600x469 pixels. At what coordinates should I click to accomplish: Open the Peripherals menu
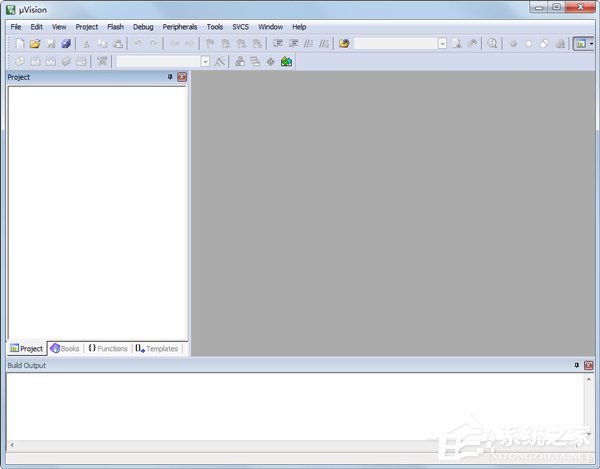point(180,27)
